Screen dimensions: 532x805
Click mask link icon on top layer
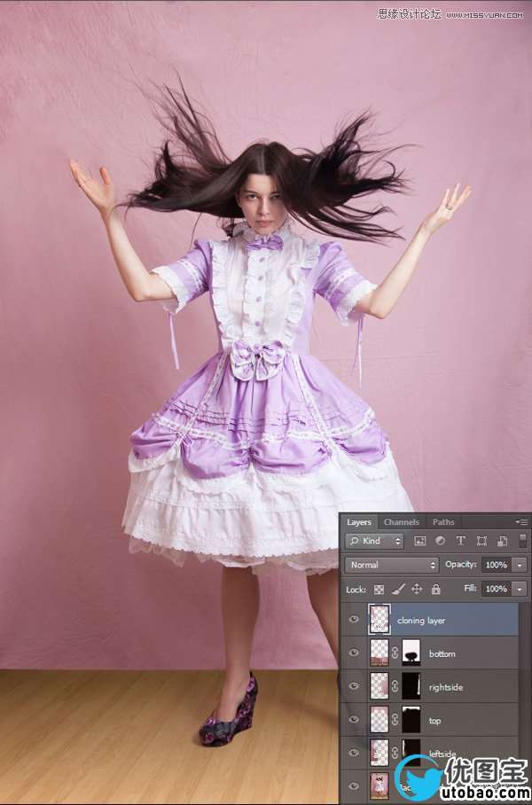coord(395,720)
